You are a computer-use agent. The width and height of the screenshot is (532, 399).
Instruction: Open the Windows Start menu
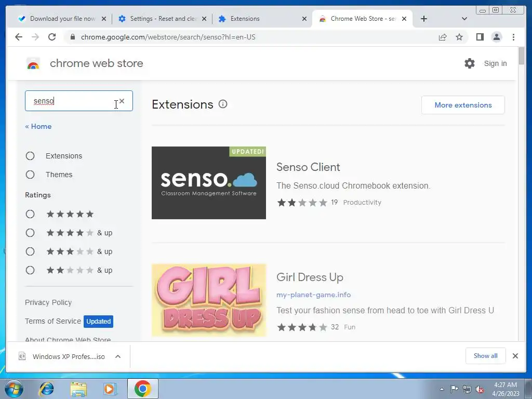(14, 389)
